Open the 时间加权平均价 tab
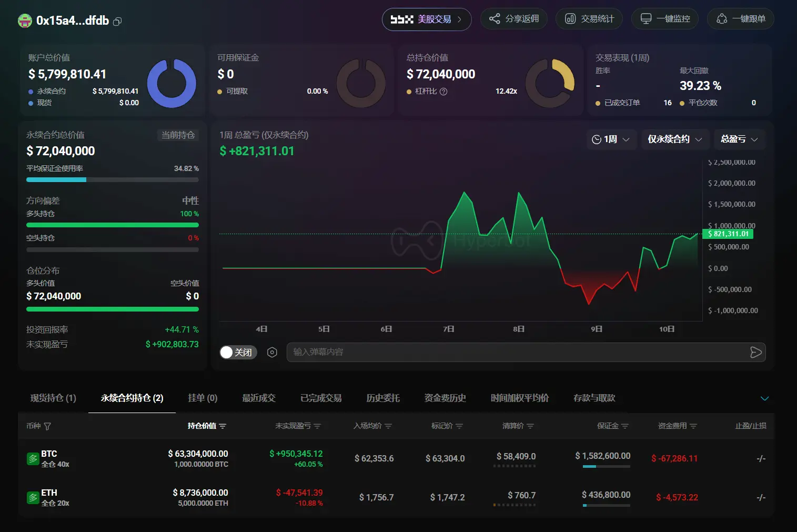The height and width of the screenshot is (532, 797). (x=520, y=398)
